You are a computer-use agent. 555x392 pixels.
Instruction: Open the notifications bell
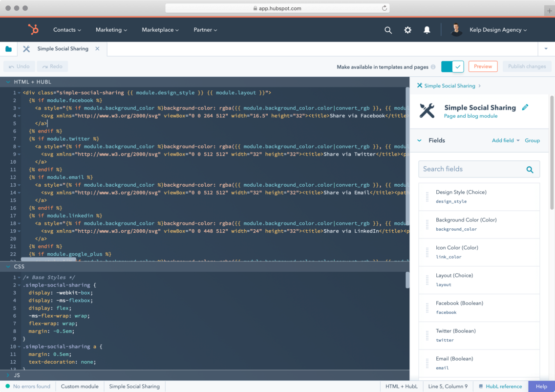coord(427,30)
